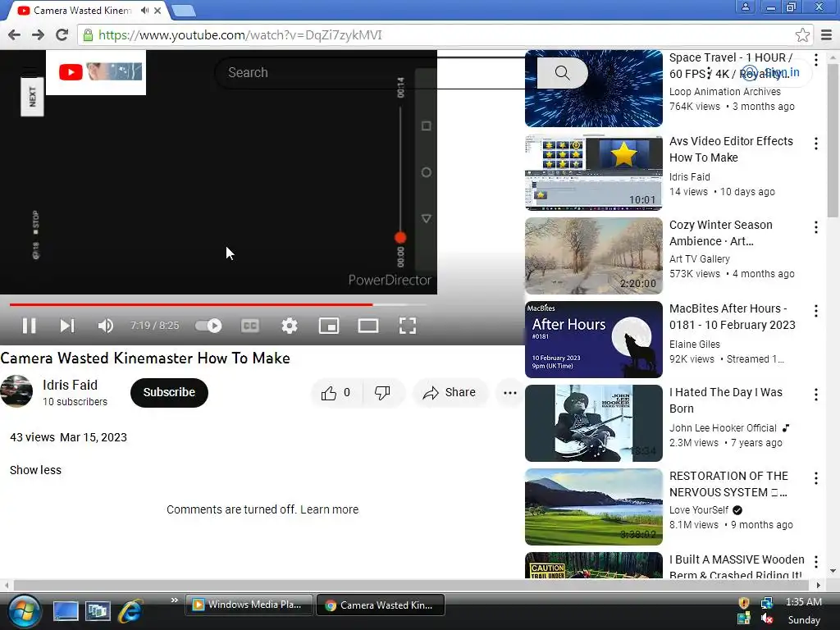
Task: Toggle closed captions button
Action: (x=250, y=326)
